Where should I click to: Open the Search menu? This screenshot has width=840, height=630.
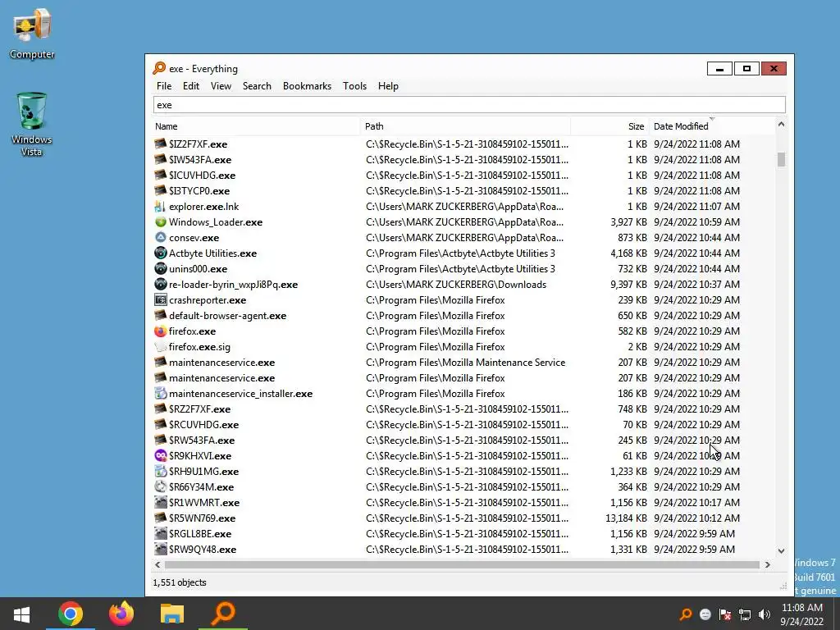[257, 85]
